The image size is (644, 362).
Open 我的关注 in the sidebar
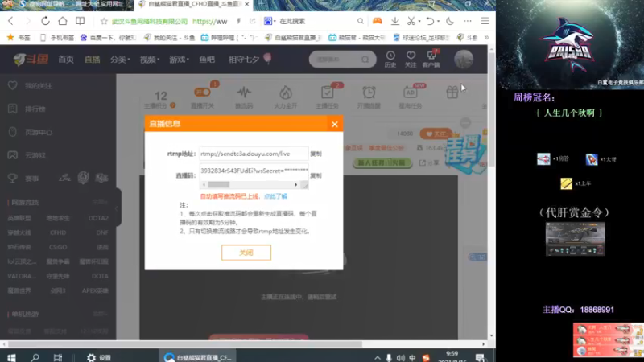pos(30,85)
